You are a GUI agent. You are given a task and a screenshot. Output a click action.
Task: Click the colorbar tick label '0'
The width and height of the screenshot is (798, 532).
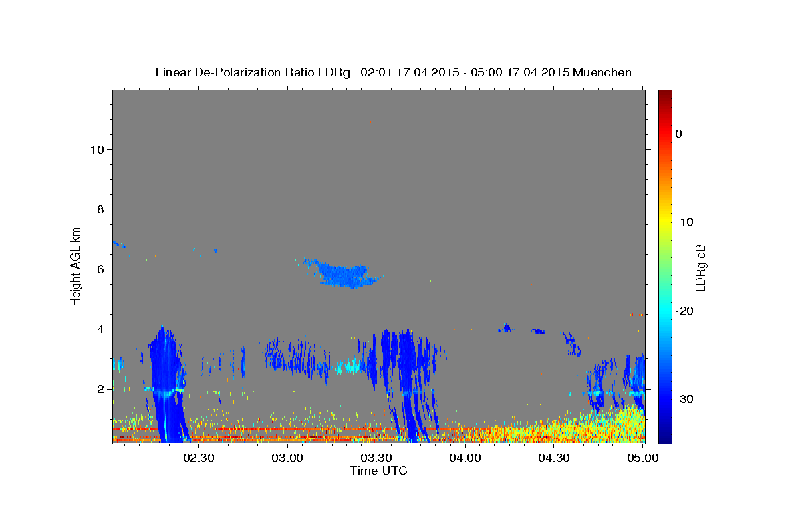tap(678, 134)
